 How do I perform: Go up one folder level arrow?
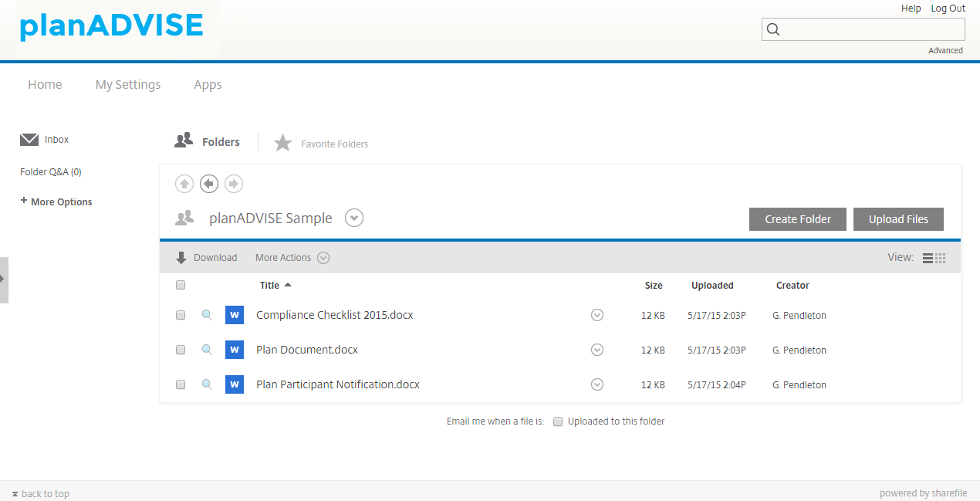[x=184, y=184]
